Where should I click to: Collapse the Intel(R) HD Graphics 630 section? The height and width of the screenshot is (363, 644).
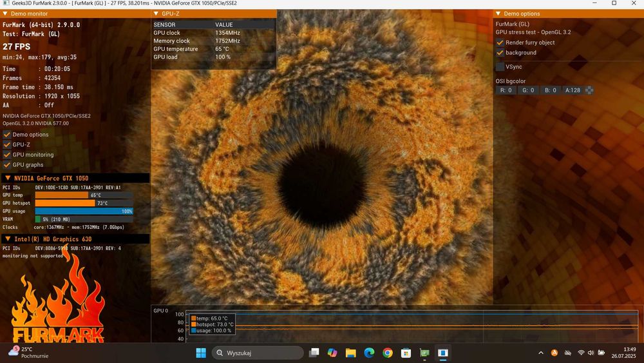coord(8,239)
